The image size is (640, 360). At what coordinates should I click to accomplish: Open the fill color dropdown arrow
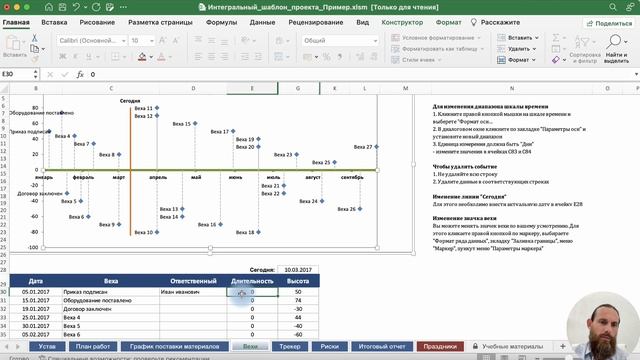tap(151, 57)
